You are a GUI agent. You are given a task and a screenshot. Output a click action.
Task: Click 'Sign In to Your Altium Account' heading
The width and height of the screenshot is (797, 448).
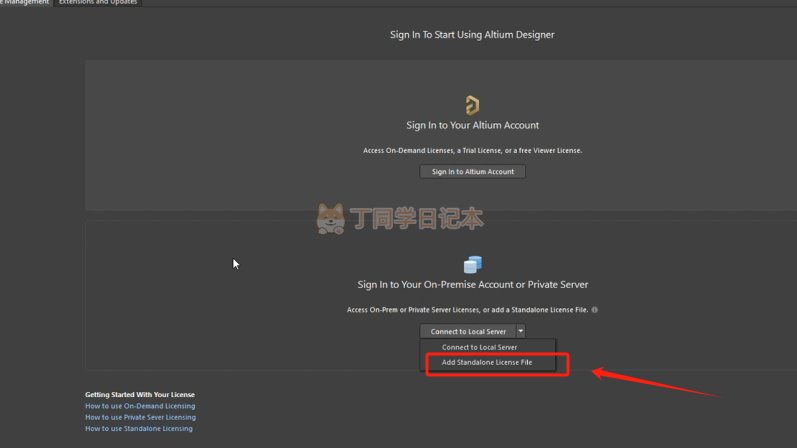(x=472, y=126)
